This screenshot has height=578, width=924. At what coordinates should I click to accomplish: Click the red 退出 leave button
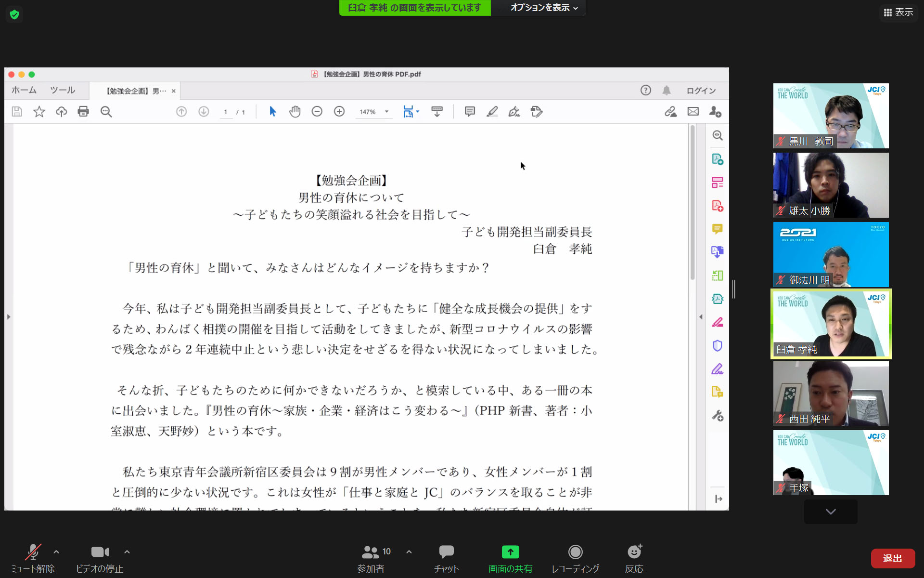click(x=892, y=558)
